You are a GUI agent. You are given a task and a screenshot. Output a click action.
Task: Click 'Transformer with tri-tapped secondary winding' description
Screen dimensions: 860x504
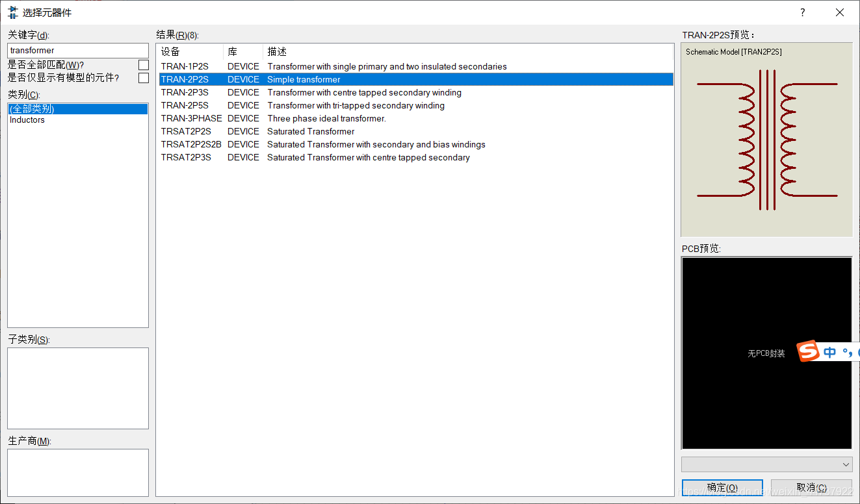tap(356, 105)
